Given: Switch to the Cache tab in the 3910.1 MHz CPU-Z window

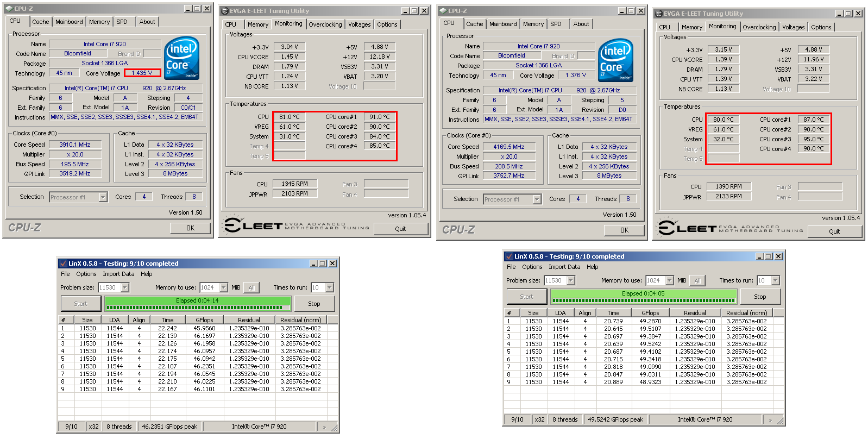Looking at the screenshot, I should click(40, 22).
